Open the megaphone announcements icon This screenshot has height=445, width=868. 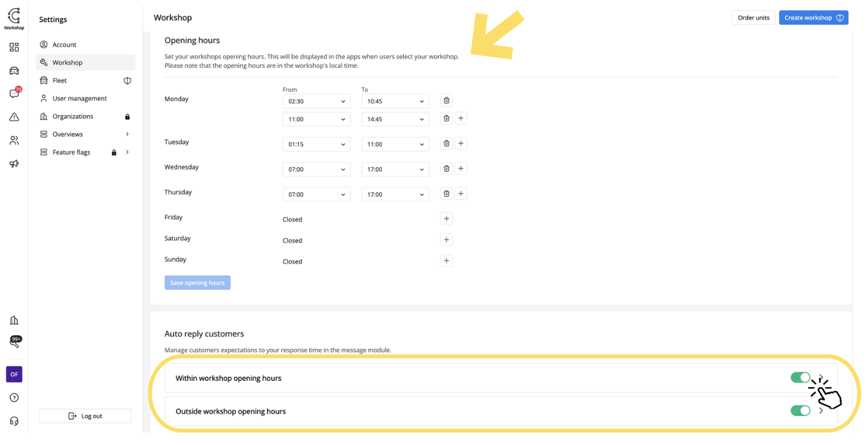14,163
